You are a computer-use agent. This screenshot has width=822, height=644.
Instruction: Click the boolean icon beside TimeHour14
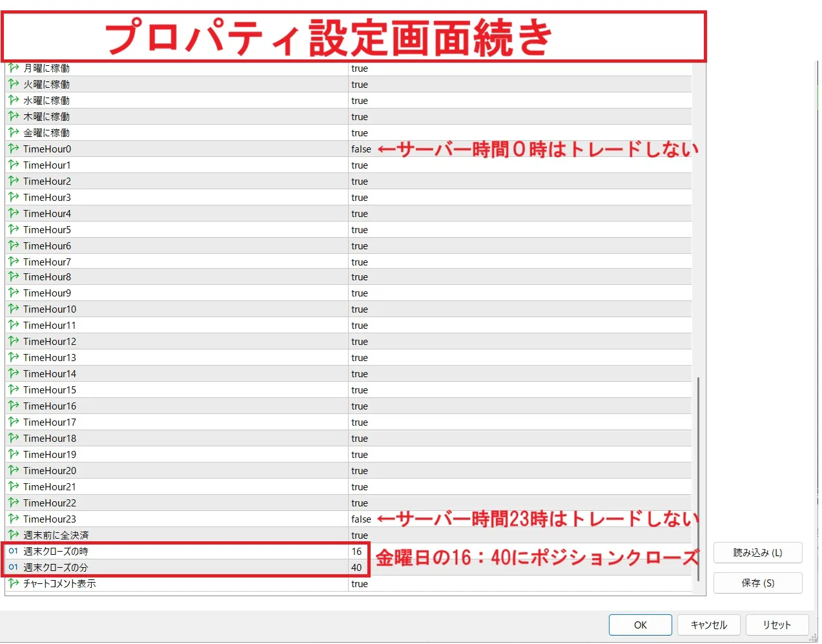[14, 373]
